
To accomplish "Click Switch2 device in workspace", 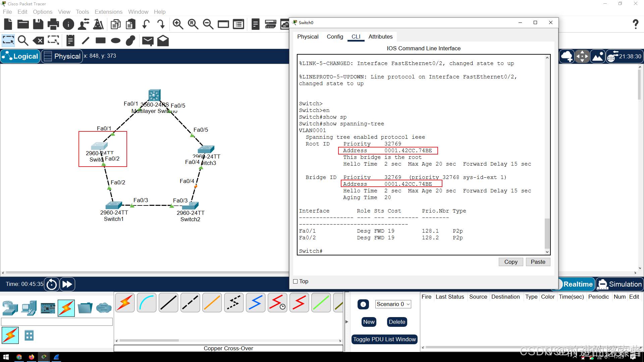I will [x=190, y=205].
